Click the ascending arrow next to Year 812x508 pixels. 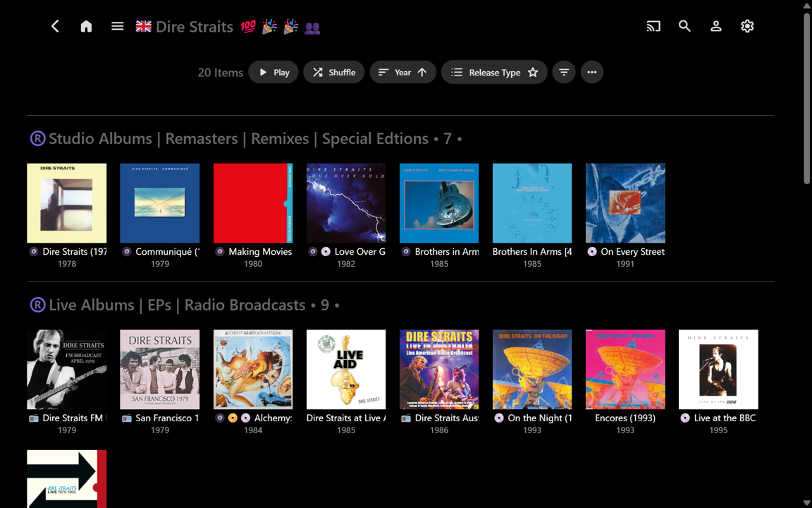[x=422, y=72]
